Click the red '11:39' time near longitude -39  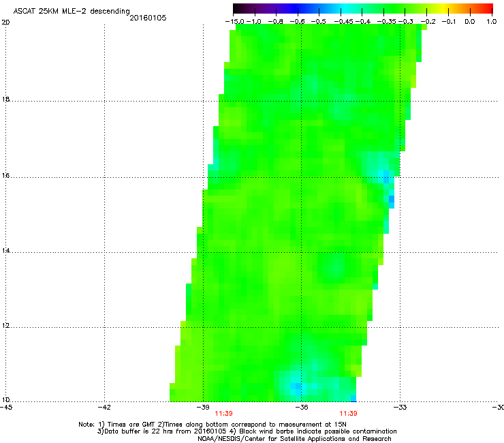tap(223, 414)
